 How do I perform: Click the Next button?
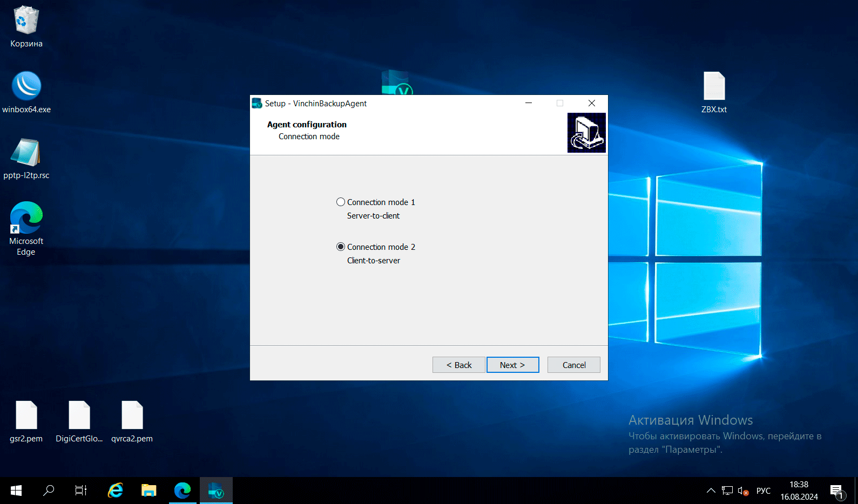click(x=512, y=365)
